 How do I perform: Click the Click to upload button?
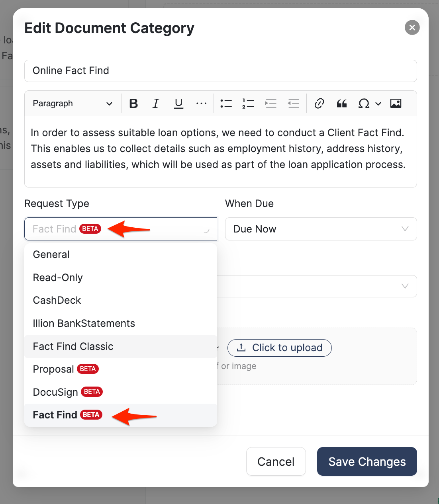[x=279, y=348]
